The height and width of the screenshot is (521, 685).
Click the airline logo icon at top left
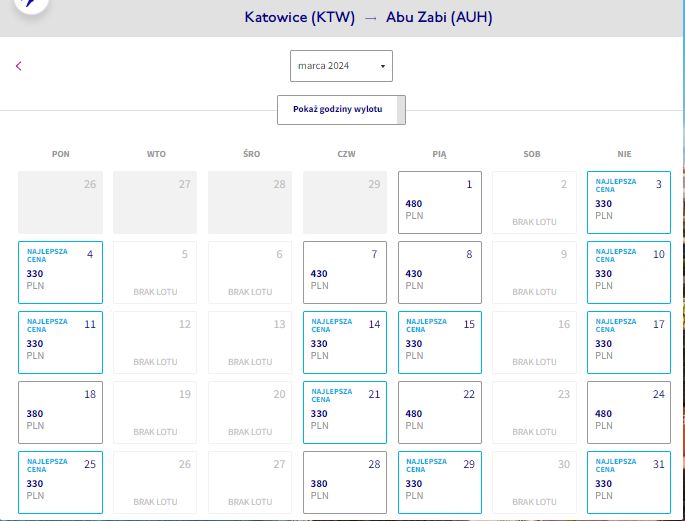point(31,4)
